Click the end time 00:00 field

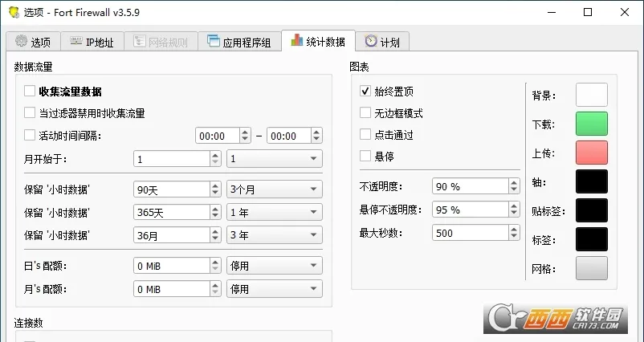click(289, 136)
